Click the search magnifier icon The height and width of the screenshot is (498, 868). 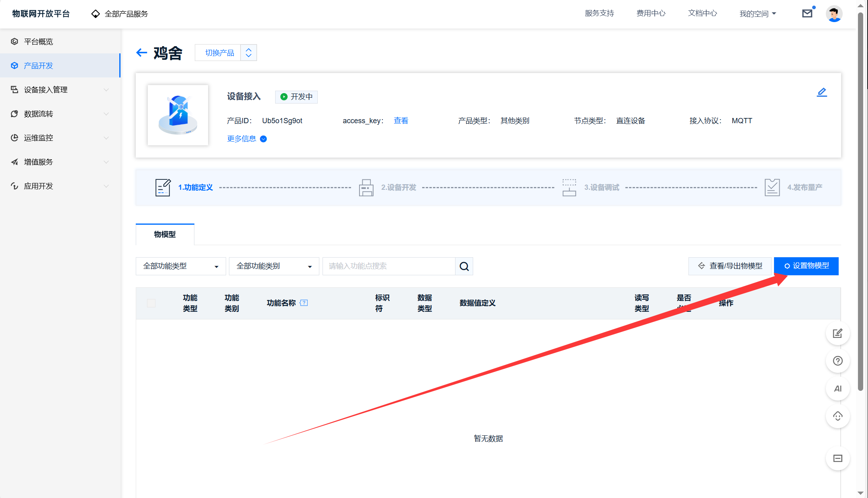click(464, 266)
